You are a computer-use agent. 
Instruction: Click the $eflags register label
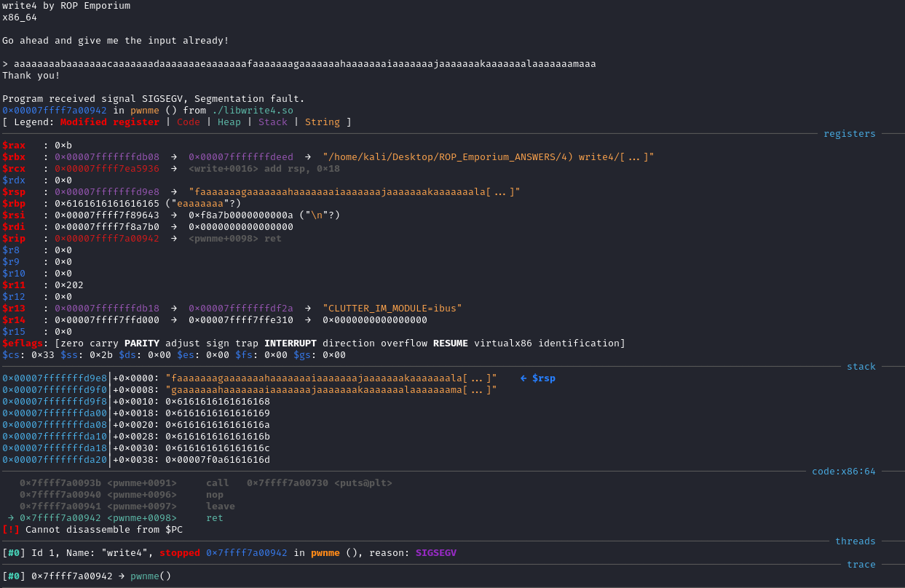tap(23, 343)
